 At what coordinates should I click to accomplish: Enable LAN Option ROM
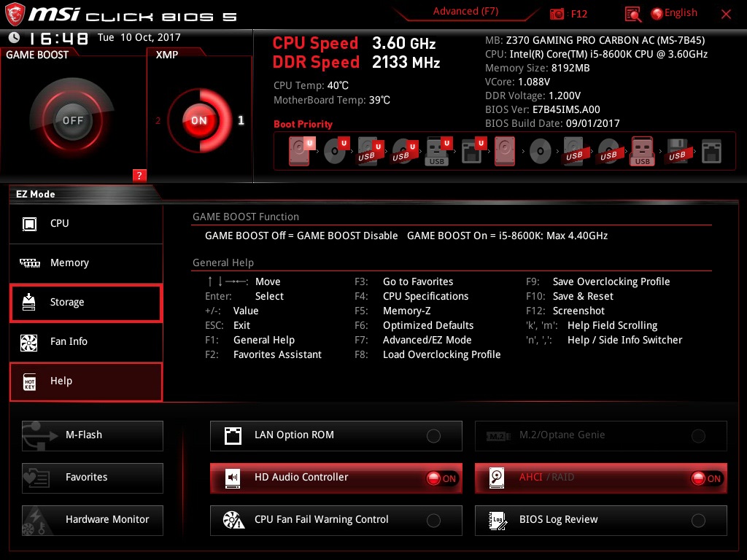[x=336, y=436]
